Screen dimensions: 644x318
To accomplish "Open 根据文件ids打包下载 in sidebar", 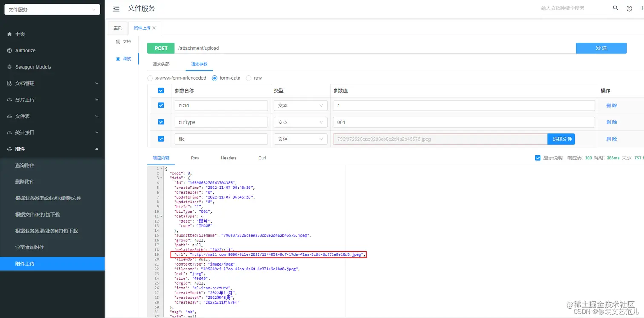I will pos(52,214).
